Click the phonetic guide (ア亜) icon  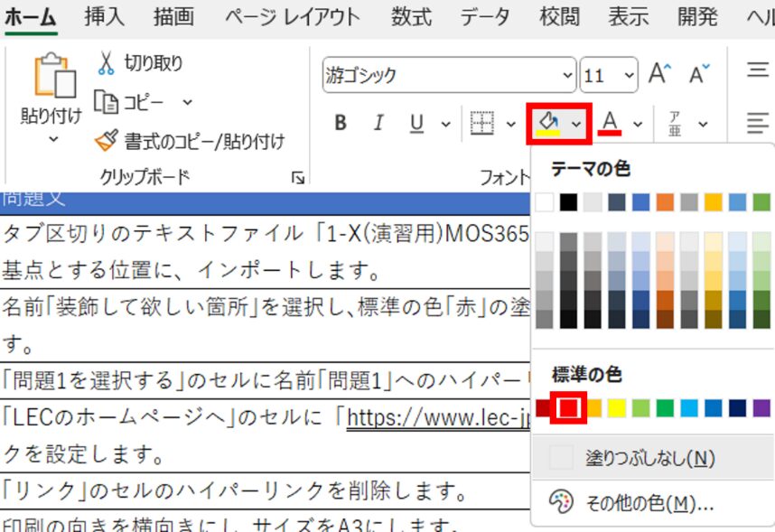(675, 124)
